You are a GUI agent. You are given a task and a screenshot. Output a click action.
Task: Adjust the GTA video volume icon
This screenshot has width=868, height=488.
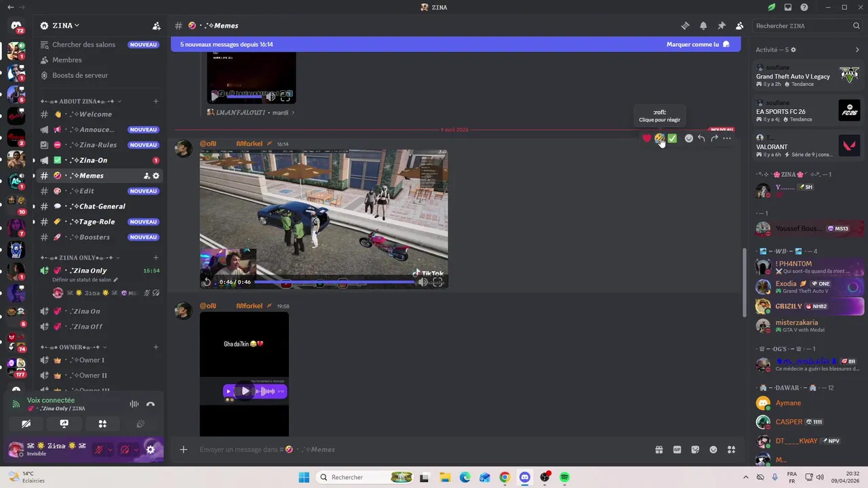coord(423,282)
